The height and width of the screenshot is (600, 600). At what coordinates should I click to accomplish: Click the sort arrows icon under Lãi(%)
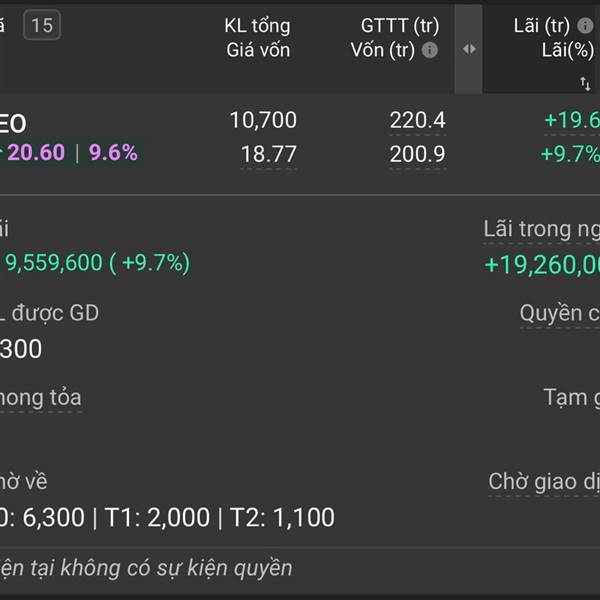pyautogui.click(x=585, y=84)
